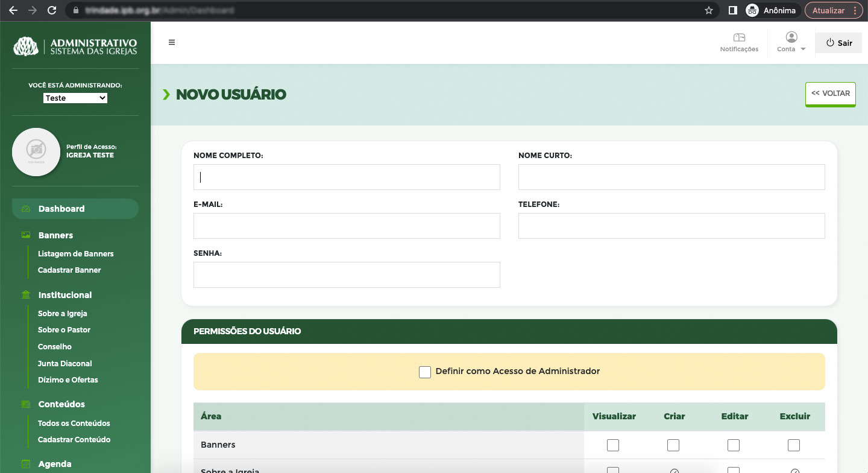Viewport: 868px width, 473px height.
Task: Expand the Conta dropdown arrow
Action: 803,49
